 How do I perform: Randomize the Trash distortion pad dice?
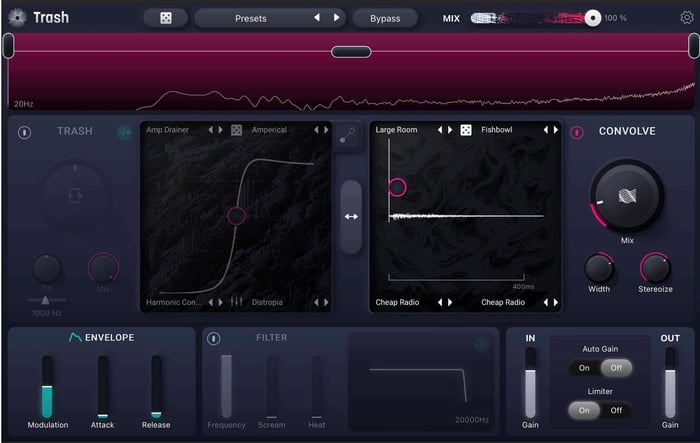click(x=237, y=130)
